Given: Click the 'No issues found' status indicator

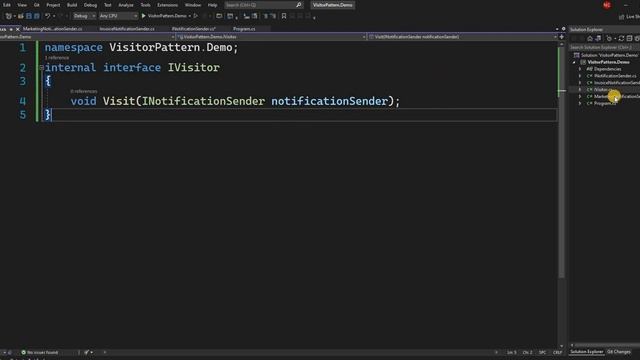Looking at the screenshot, I should coord(40,353).
